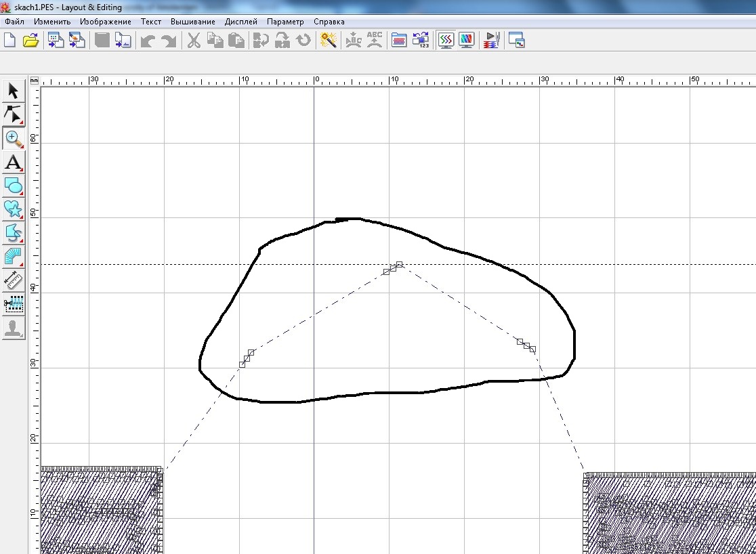Screen dimensions: 756x554
Task: Select the split stitch scissors tool
Action: (x=14, y=304)
